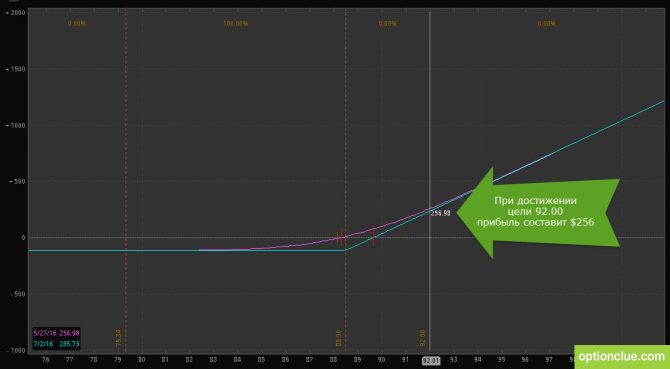
Task: Click the optionclue.com watermark link
Action: pyautogui.click(x=622, y=357)
